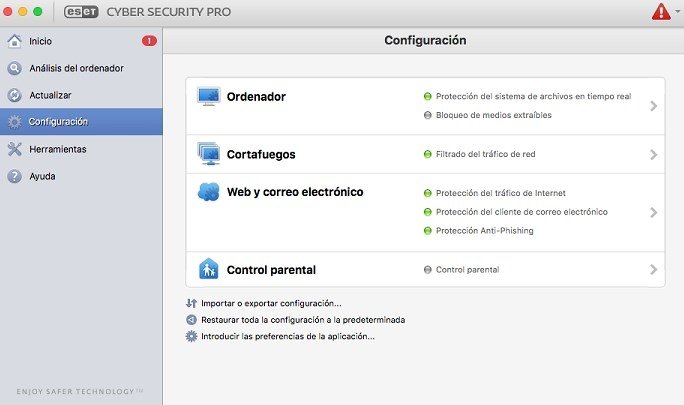The image size is (684, 405).
Task: Click the Web y correo electrónico cloud icon
Action: pos(209,192)
